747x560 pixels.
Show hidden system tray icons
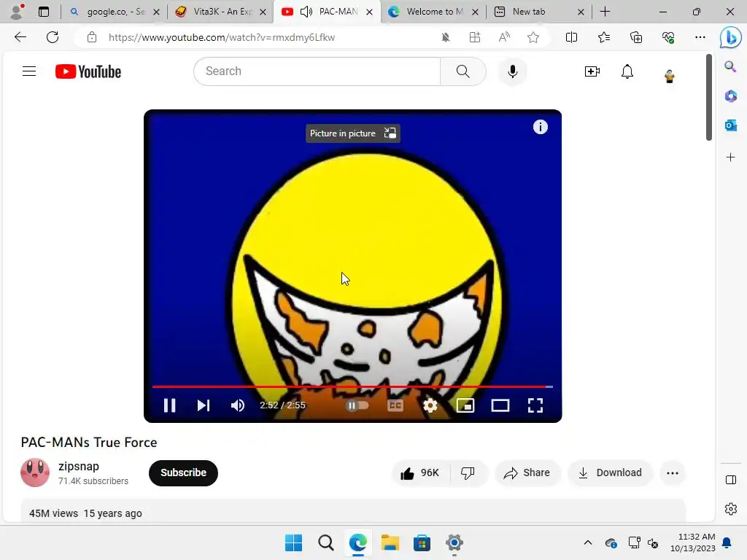coord(588,542)
